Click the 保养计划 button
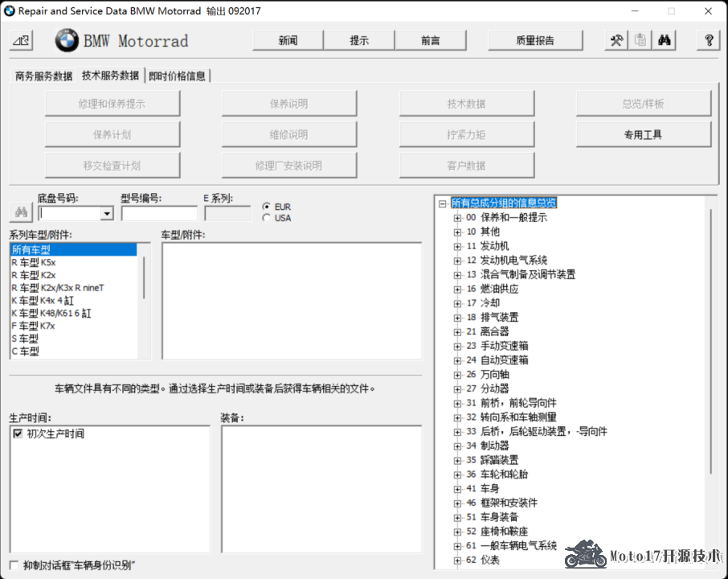 click(x=112, y=135)
